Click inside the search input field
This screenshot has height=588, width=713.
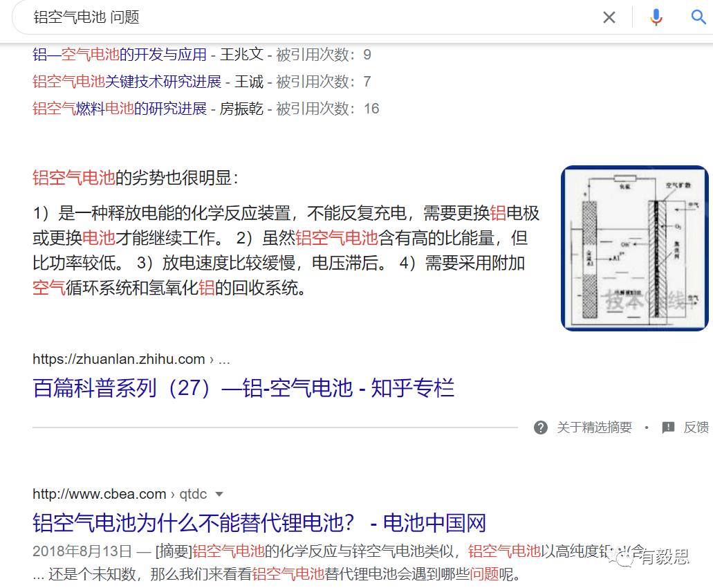277,17
